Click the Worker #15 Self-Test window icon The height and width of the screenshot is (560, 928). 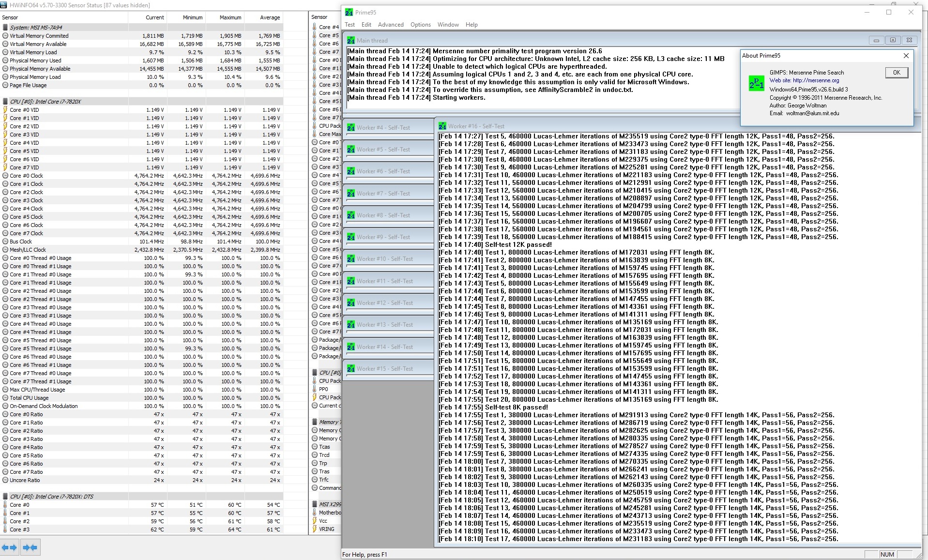tap(351, 369)
